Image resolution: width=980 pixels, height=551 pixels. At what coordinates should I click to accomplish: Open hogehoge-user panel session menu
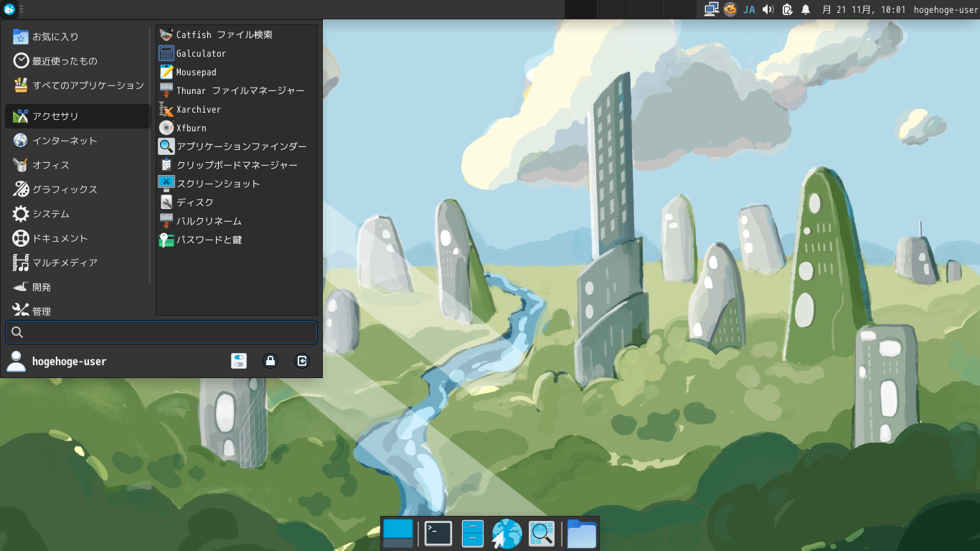point(946,9)
